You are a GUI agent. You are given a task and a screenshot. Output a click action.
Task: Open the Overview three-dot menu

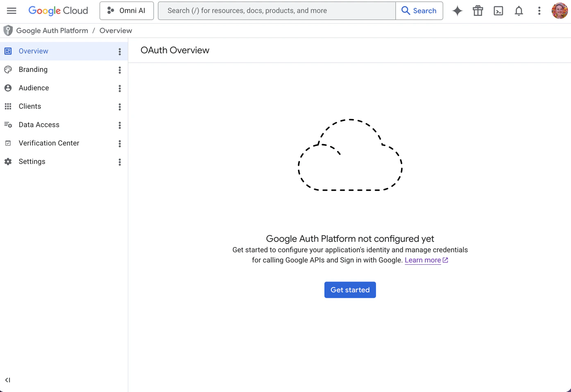point(119,51)
